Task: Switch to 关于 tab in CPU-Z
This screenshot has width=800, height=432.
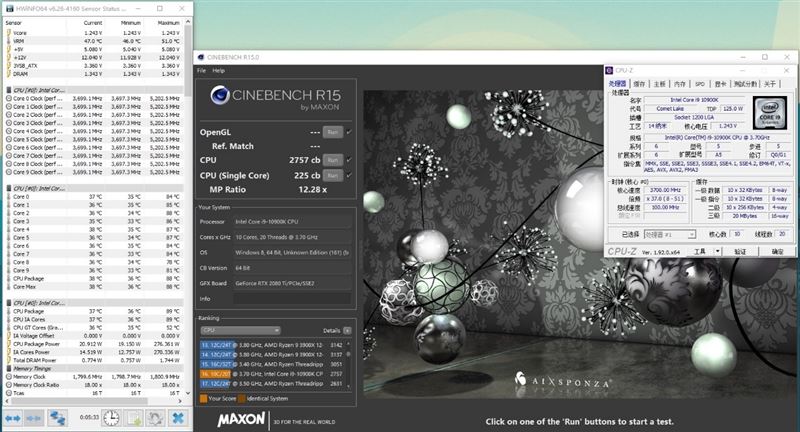Action: coord(770,84)
